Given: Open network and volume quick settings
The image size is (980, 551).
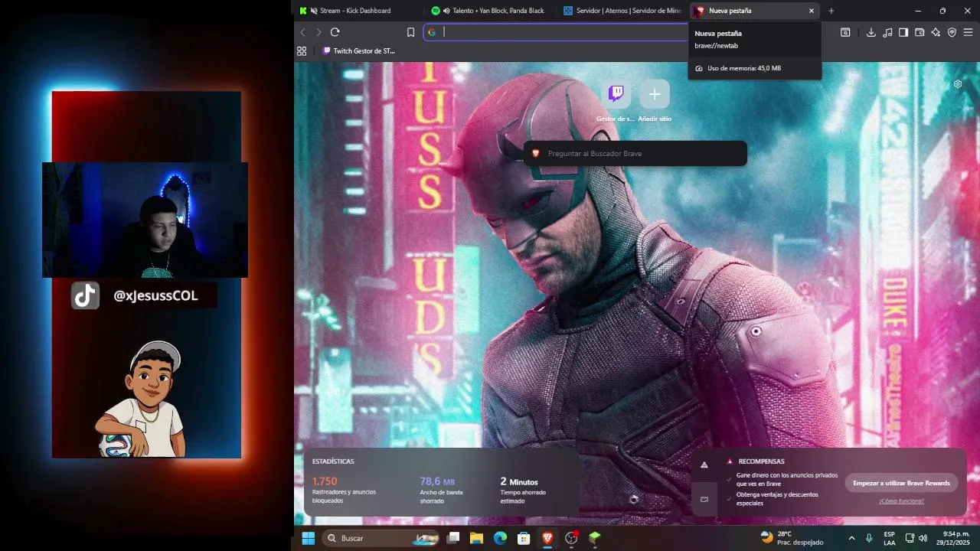Looking at the screenshot, I should pos(916,538).
